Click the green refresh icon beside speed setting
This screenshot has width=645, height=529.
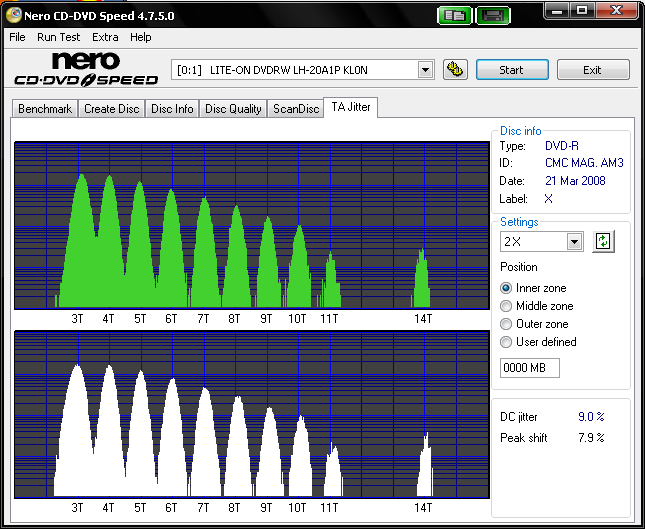point(603,241)
